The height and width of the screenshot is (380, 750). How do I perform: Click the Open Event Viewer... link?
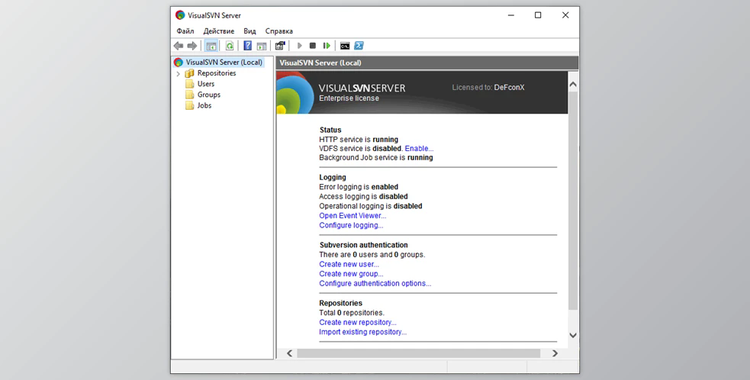[x=353, y=215]
